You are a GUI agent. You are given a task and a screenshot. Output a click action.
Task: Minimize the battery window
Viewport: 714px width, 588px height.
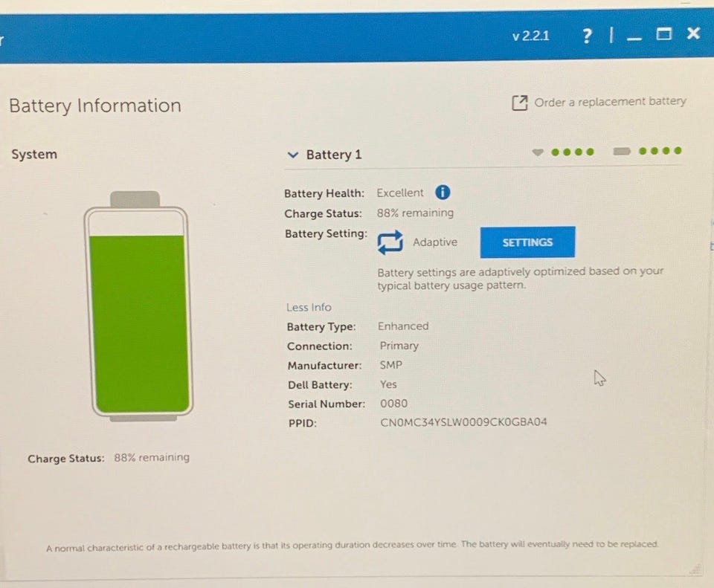(x=634, y=39)
